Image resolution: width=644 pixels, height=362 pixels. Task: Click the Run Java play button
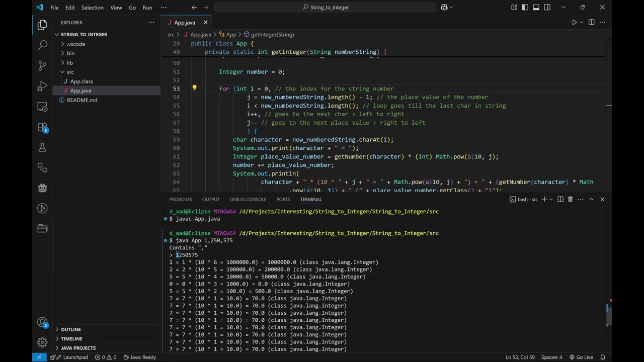click(574, 22)
